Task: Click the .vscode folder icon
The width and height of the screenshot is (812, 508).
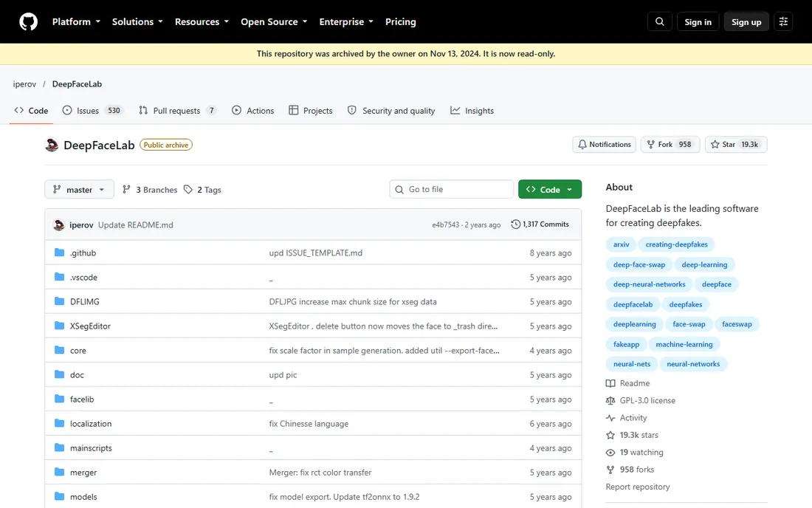Action: [60, 277]
